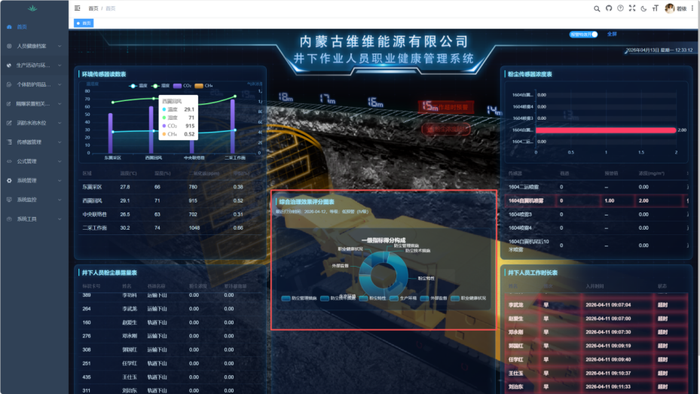Expand the 系统工具 sidebar menu chevron
Viewport: 700px width, 394px height.
[60, 219]
